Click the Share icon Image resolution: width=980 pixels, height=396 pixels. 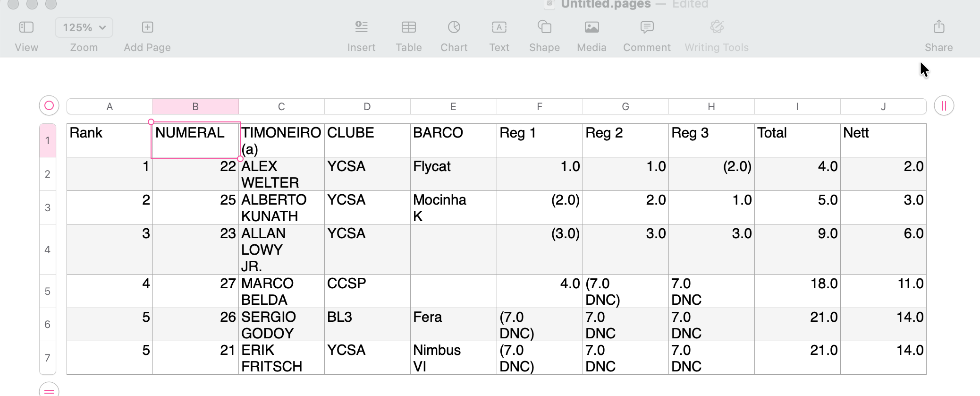[938, 27]
